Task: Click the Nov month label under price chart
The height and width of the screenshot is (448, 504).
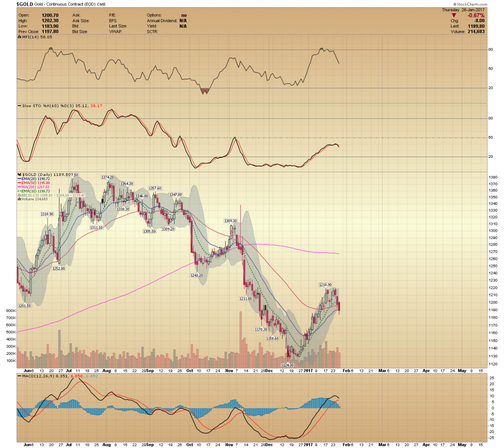Action: [229, 371]
